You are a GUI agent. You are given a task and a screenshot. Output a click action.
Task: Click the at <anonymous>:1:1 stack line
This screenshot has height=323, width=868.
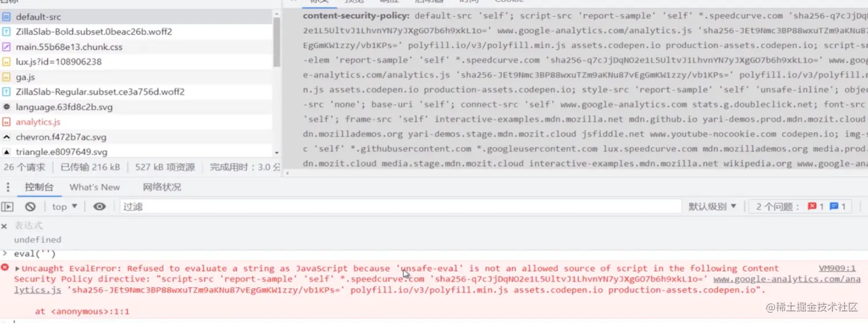(82, 312)
